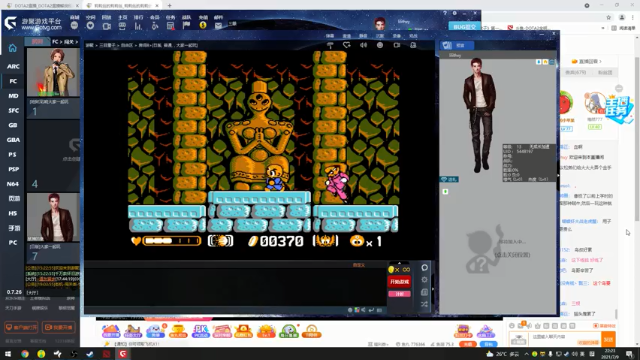Toggle the special-effects checkbox above the chat input
The image size is (640, 360).
[596, 326]
